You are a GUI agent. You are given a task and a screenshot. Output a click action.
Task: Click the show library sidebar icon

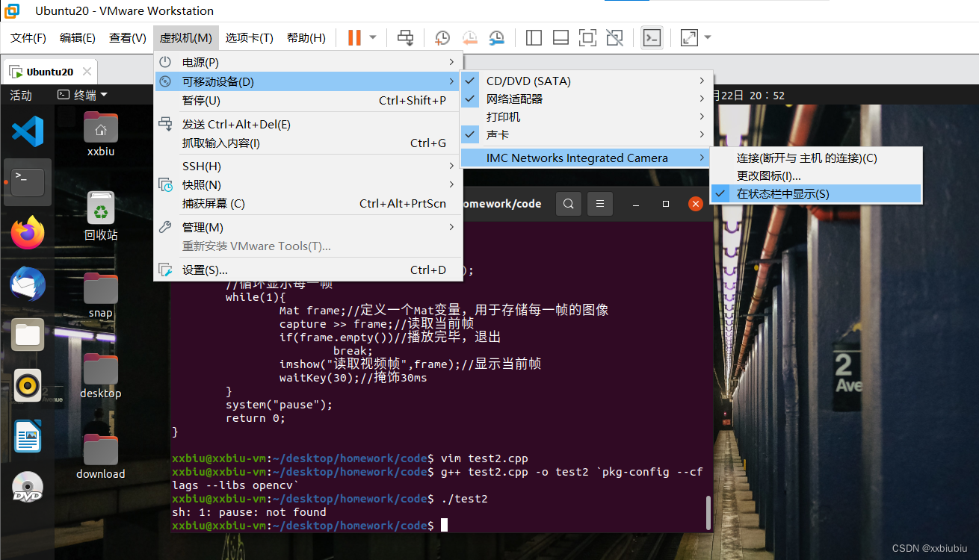coord(534,37)
